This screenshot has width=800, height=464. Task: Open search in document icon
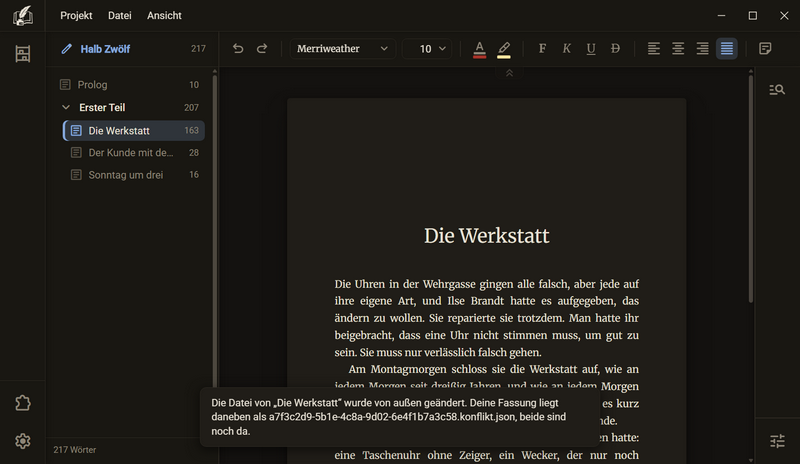tap(777, 90)
